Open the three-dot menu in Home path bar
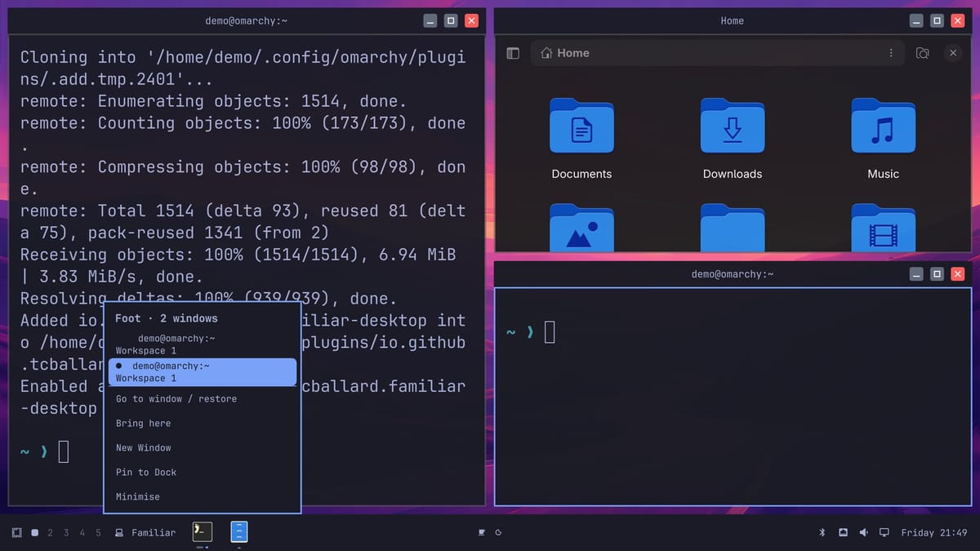 [x=891, y=53]
